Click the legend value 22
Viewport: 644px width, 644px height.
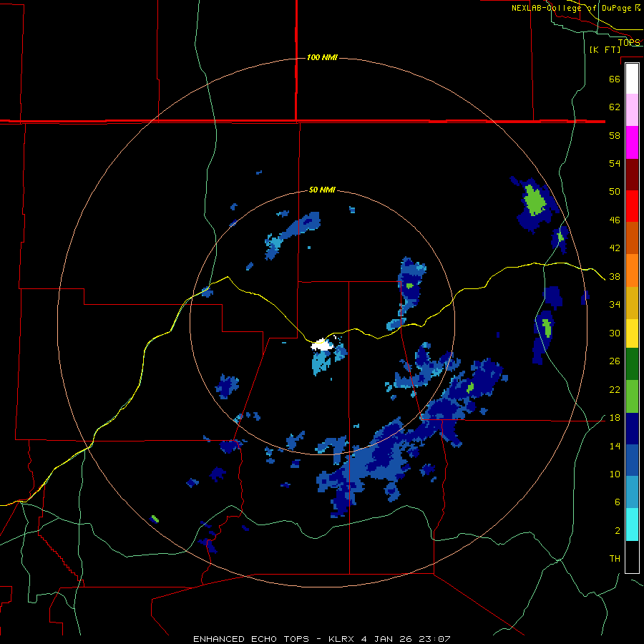tap(615, 390)
